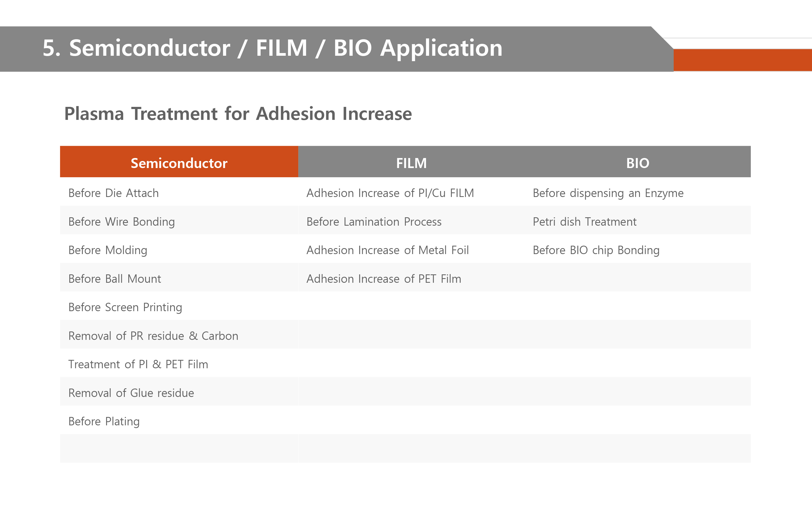Click the 'Before Screen Printing' entry

pos(125,307)
